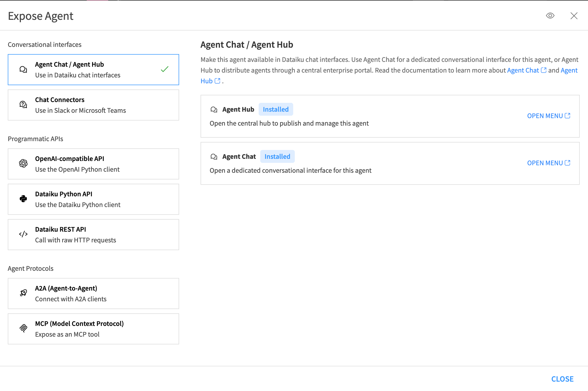Viewport: 588px width, 391px height.
Task: Choose Dataiku REST API option
Action: [93, 235]
